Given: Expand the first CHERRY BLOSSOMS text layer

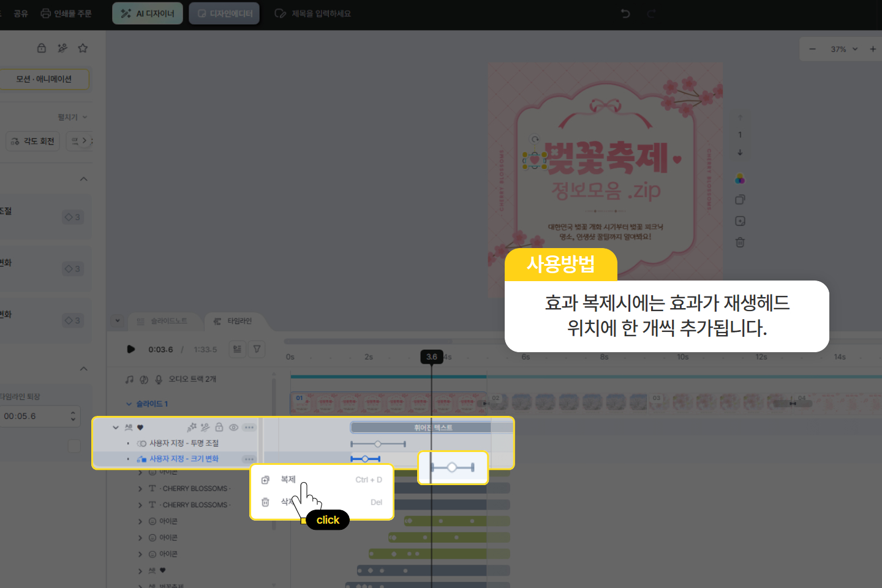Looking at the screenshot, I should coord(140,489).
